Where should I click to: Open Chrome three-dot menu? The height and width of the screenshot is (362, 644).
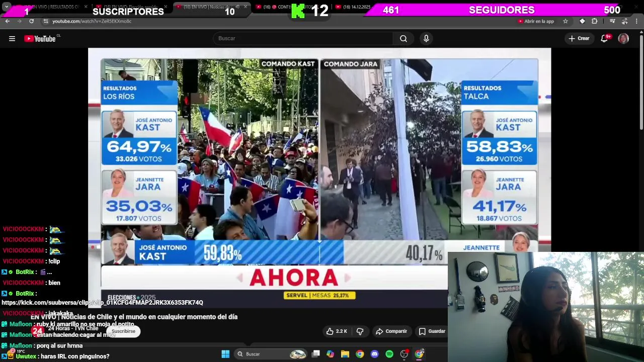pyautogui.click(x=637, y=21)
